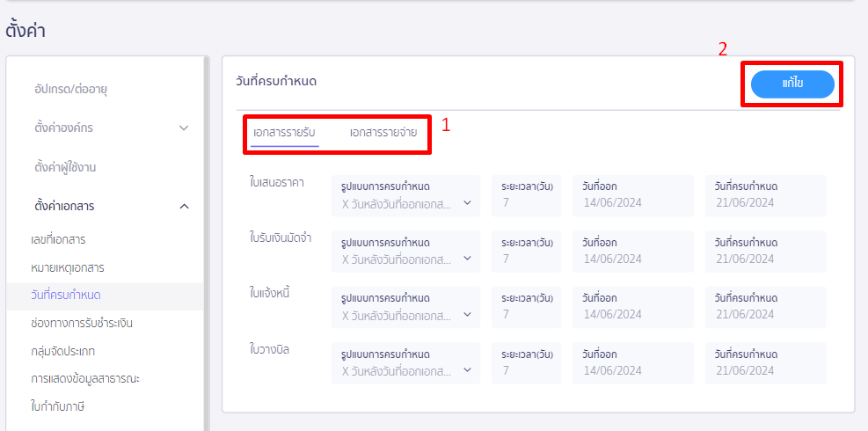
Task: Click the ระยะเวลา(วัน) field for ใบวางบิล
Action: click(x=527, y=363)
